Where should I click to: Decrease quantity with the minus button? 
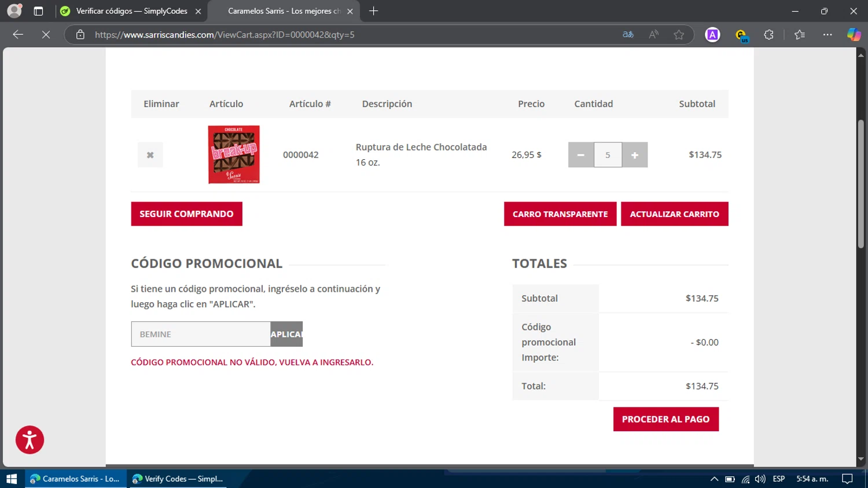pyautogui.click(x=580, y=155)
